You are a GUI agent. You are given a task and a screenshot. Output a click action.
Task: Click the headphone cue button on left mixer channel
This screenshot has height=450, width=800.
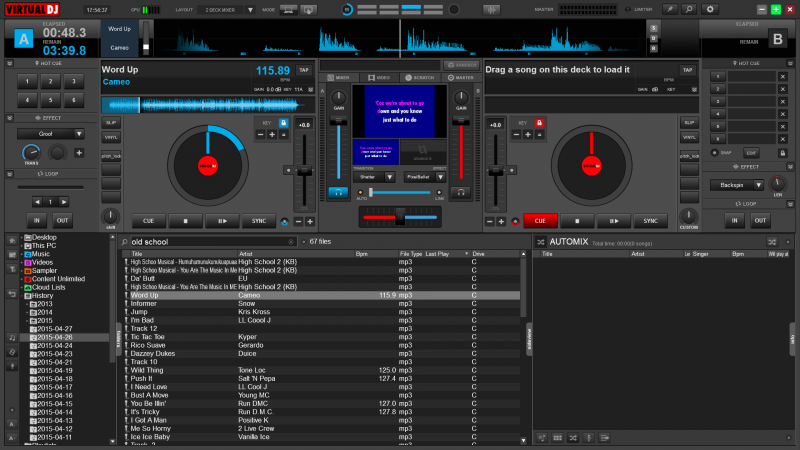coord(339,191)
